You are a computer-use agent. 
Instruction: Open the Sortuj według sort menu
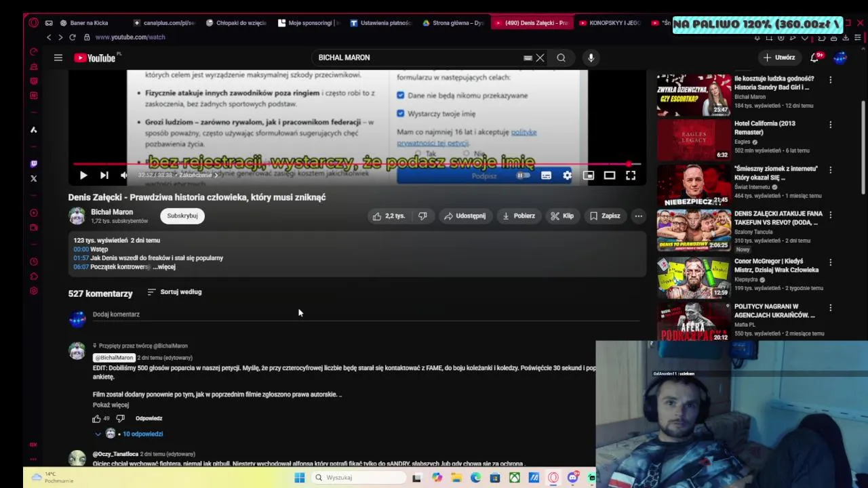tap(174, 292)
